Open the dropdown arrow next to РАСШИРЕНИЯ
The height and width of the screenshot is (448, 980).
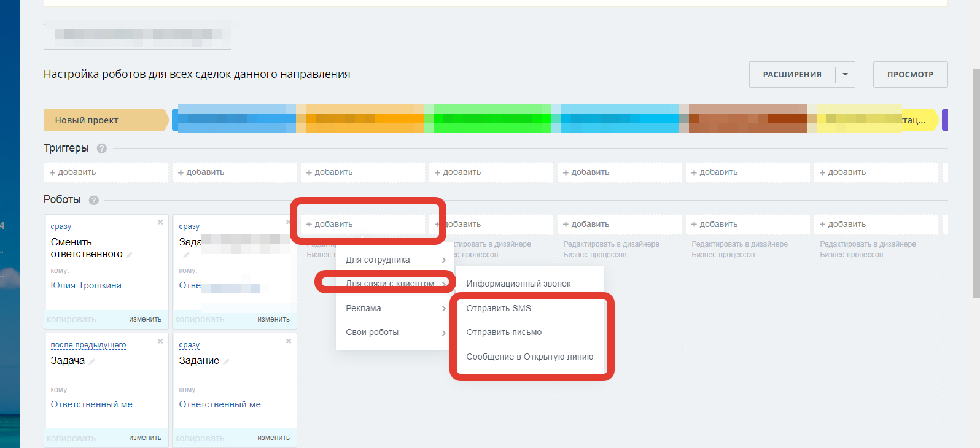click(845, 74)
